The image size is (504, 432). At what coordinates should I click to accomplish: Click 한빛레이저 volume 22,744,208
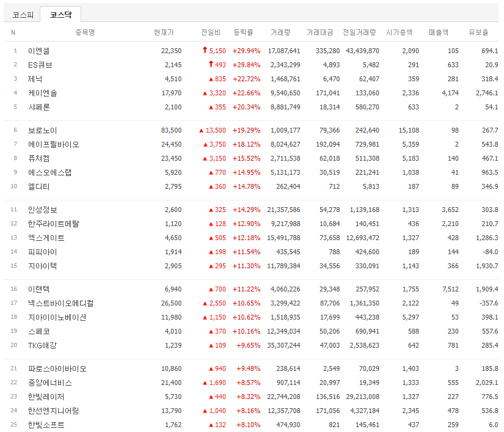[283, 397]
